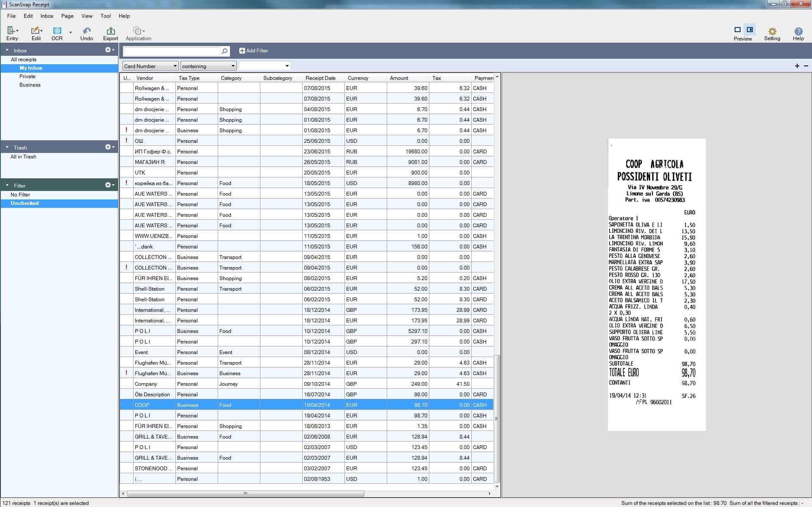Viewport: 812px width, 507px height.
Task: Click the search magnifier icon
Action: [x=225, y=51]
